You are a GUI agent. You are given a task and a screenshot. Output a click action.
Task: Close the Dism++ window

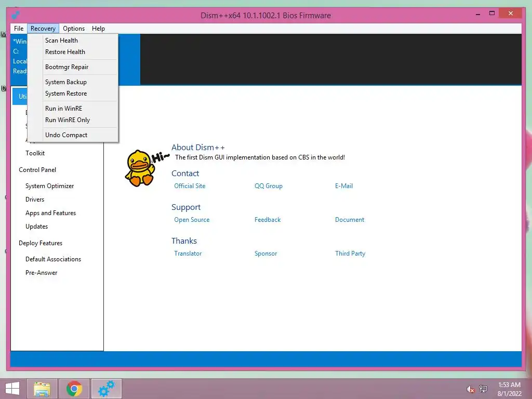[x=511, y=13]
